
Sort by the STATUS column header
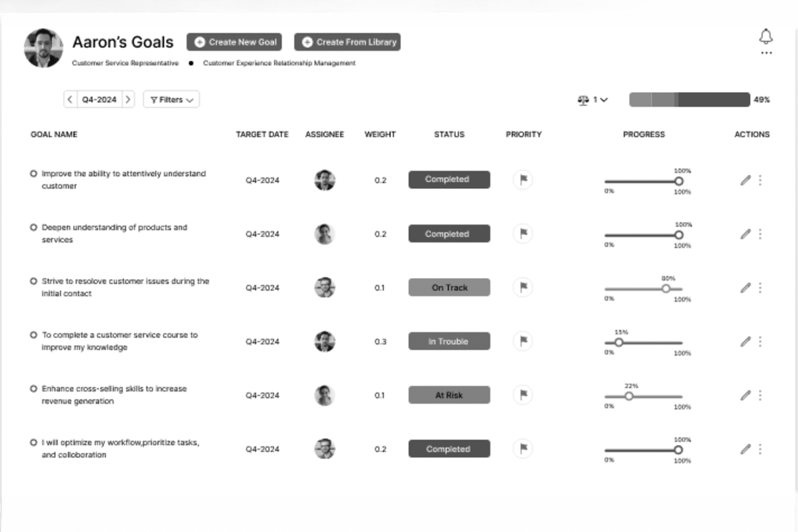[449, 134]
